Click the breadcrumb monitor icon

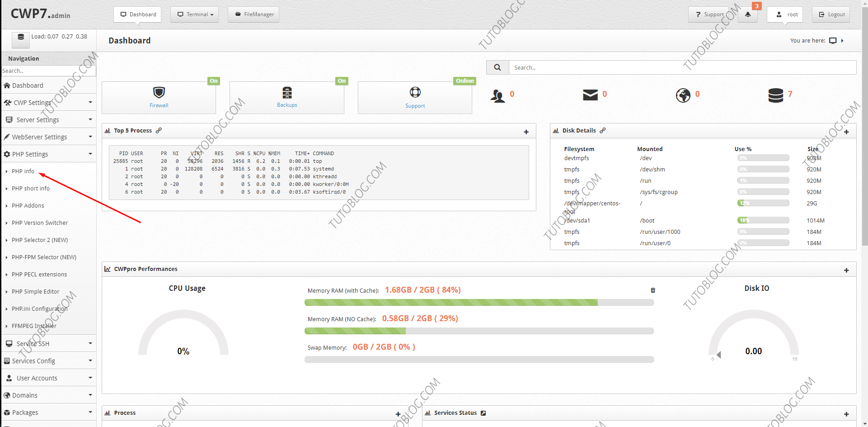(833, 41)
